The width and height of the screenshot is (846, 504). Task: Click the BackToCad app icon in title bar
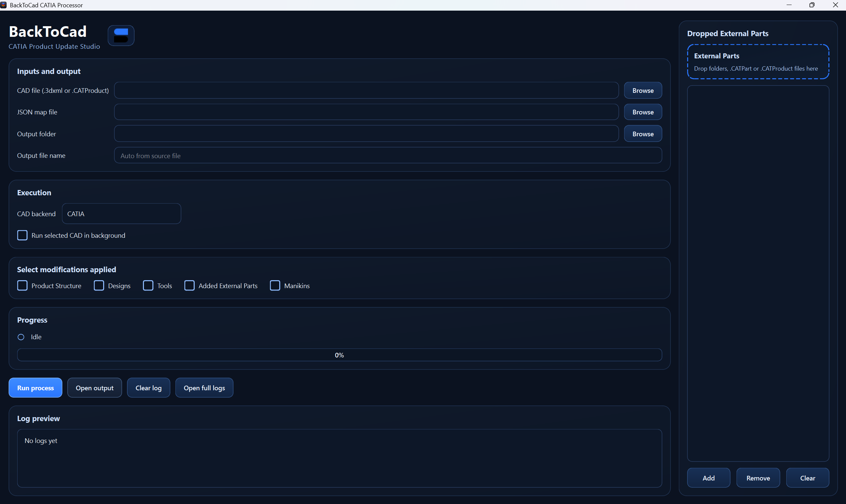click(x=4, y=5)
